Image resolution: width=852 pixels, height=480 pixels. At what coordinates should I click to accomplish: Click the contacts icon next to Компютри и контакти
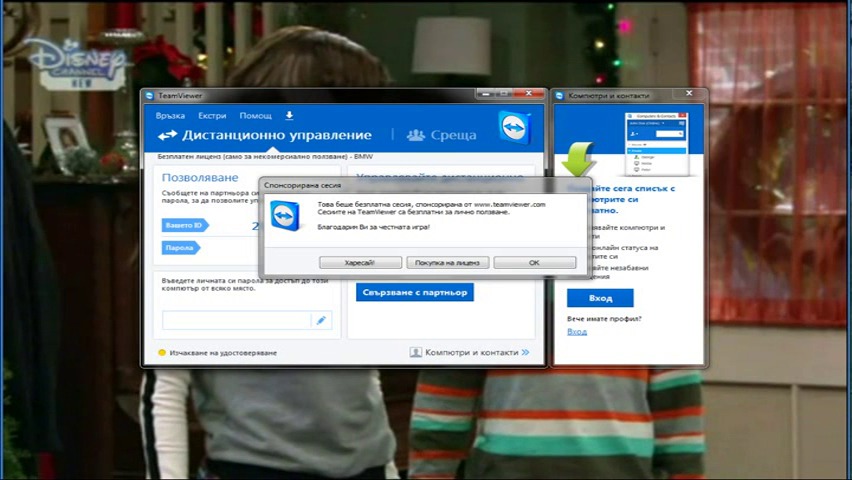click(415, 353)
